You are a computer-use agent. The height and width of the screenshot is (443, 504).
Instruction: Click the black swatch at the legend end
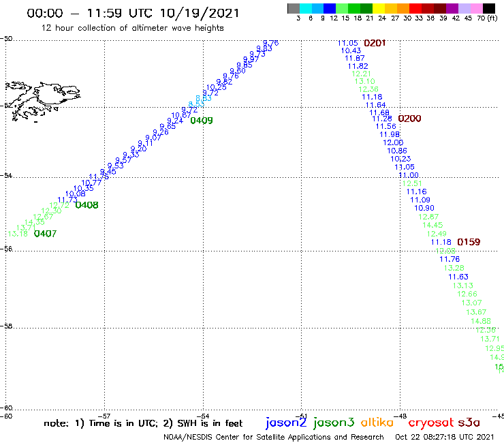point(488,8)
